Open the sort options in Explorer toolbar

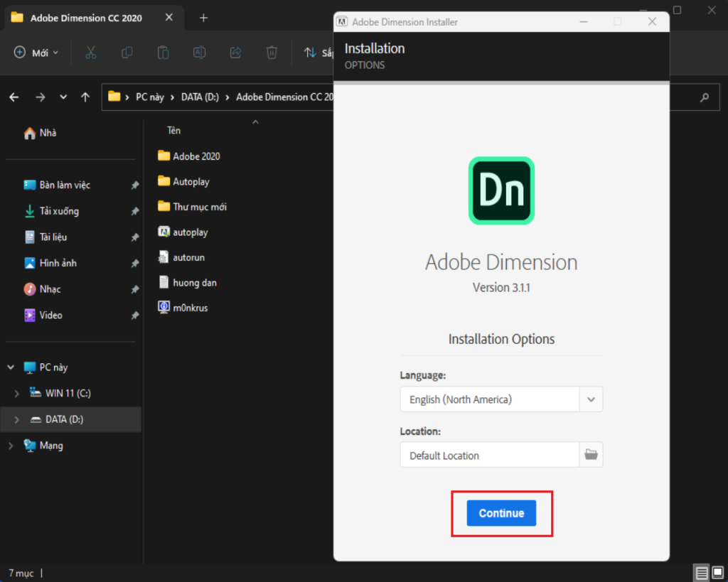click(x=318, y=53)
